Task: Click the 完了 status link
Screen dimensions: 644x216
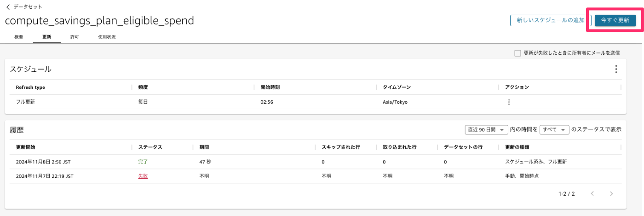Action: [x=143, y=162]
